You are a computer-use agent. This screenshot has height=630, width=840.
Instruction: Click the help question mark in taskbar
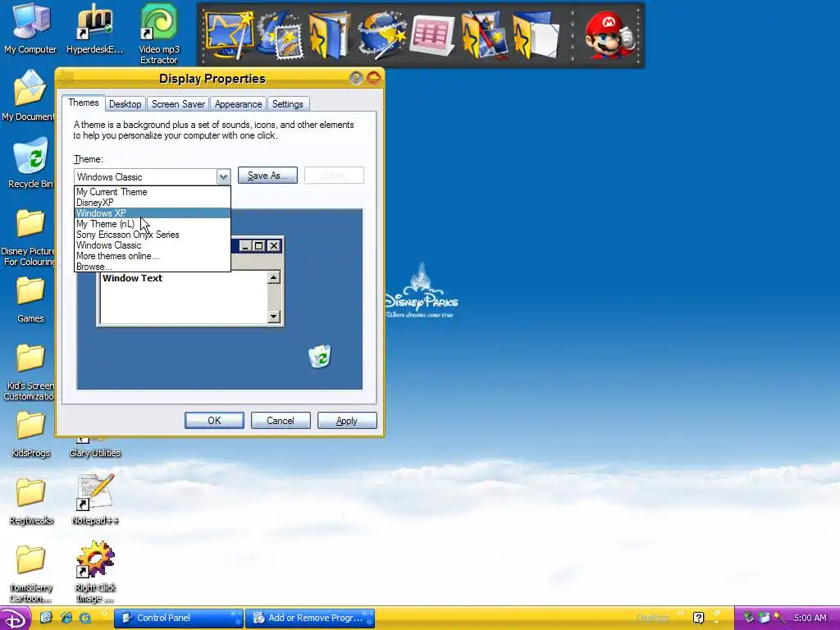pos(698,618)
